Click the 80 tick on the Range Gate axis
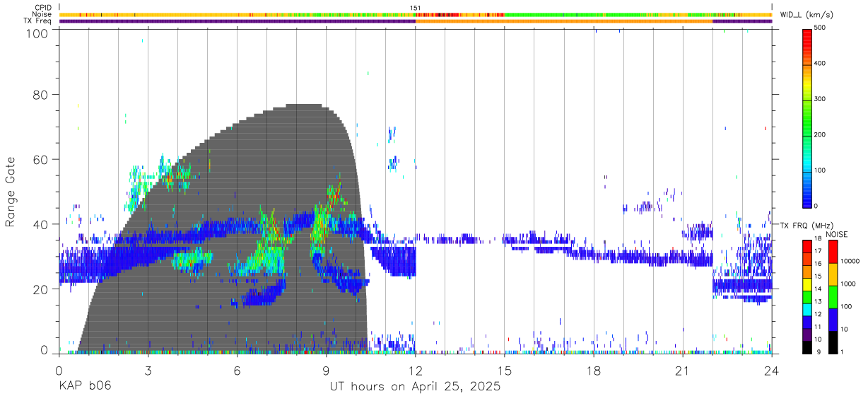 (41, 94)
